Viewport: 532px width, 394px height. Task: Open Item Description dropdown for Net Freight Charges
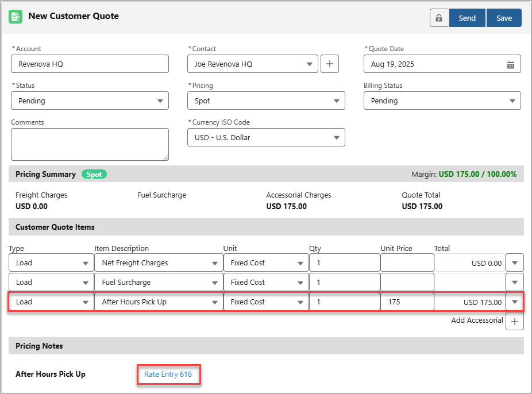tap(159, 263)
